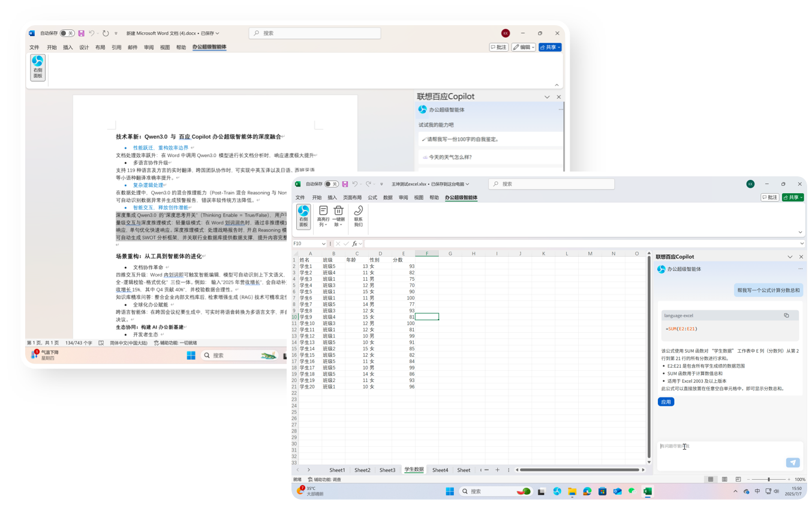Send message with paper plane icon
Image resolution: width=812 pixels, height=505 pixels.
click(x=793, y=462)
